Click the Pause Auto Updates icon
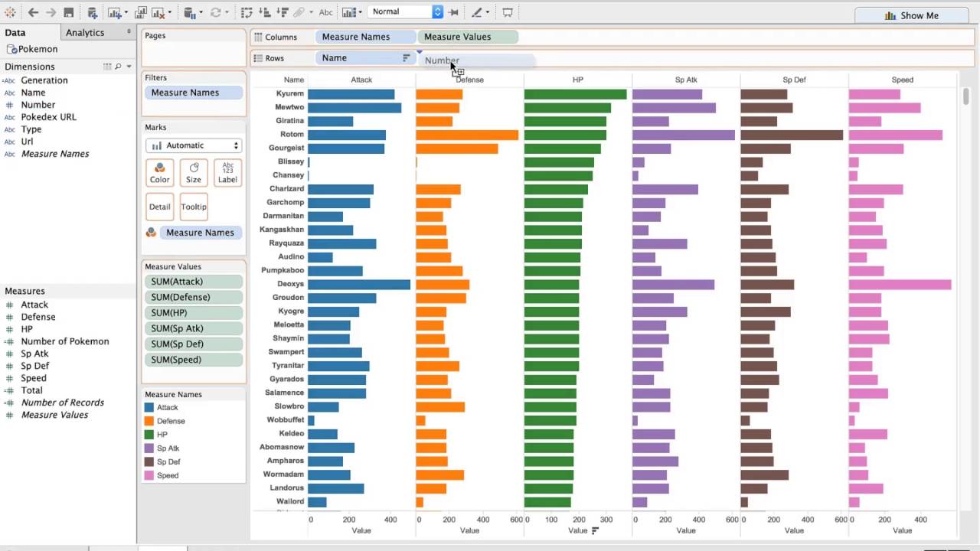 click(x=190, y=12)
